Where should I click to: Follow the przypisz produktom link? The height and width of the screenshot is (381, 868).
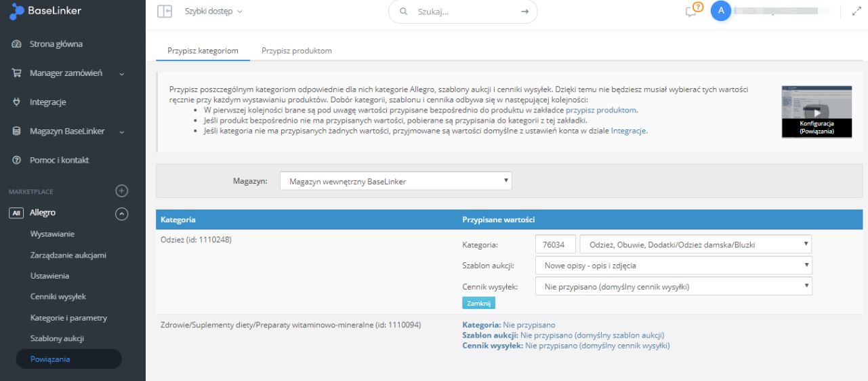pyautogui.click(x=601, y=110)
